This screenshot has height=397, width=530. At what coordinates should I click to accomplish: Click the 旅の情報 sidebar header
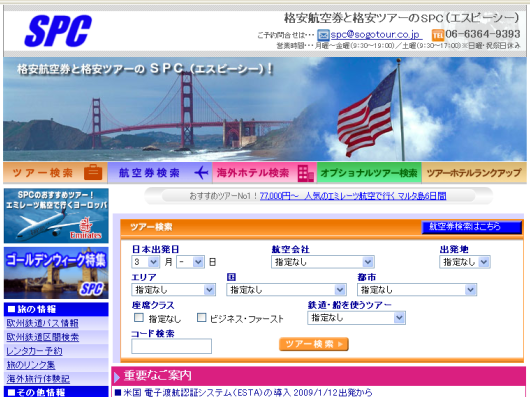click(x=56, y=309)
